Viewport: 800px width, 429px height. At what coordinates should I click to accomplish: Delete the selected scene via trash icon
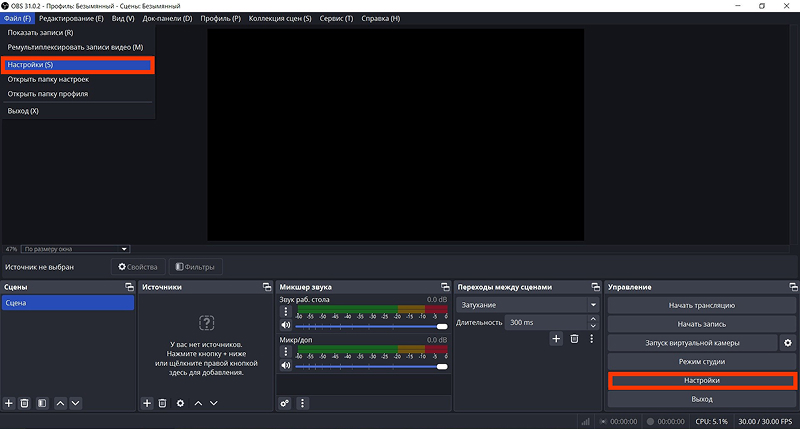pos(24,403)
